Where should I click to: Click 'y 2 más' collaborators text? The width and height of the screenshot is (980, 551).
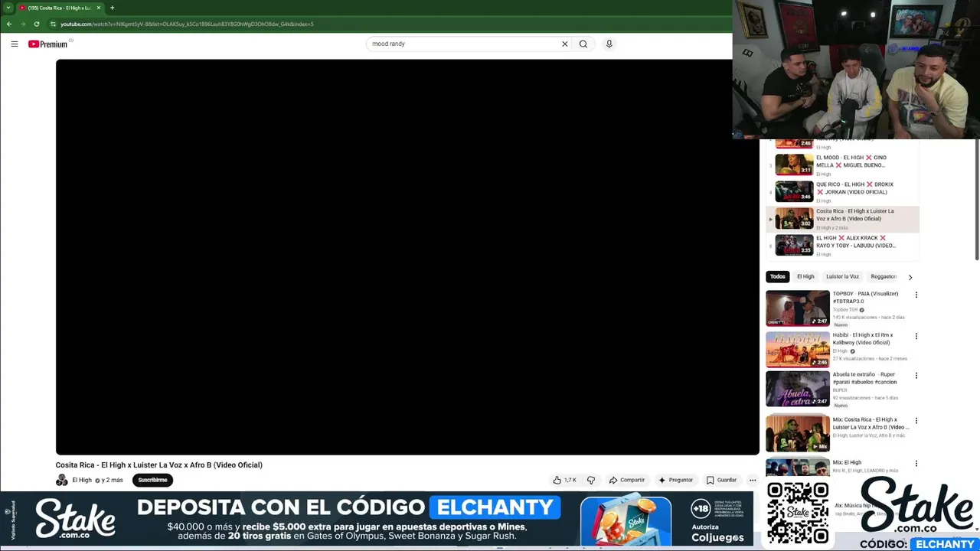[x=112, y=480]
